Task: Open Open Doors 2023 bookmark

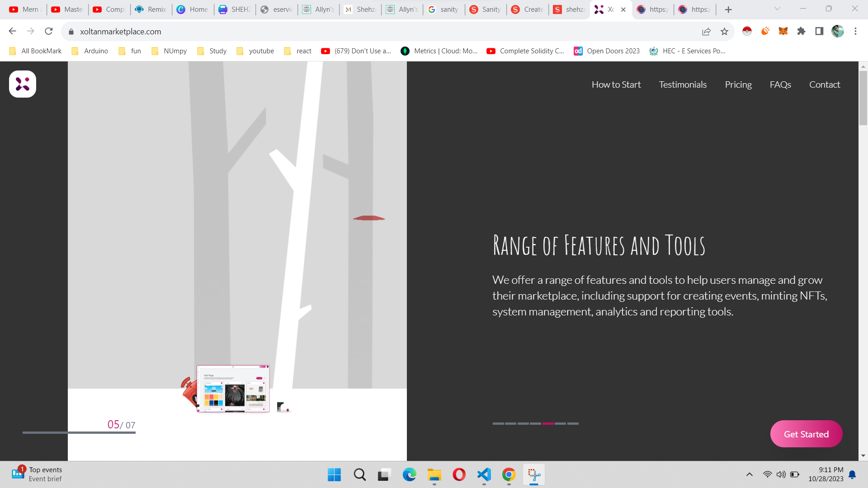Action: (607, 51)
